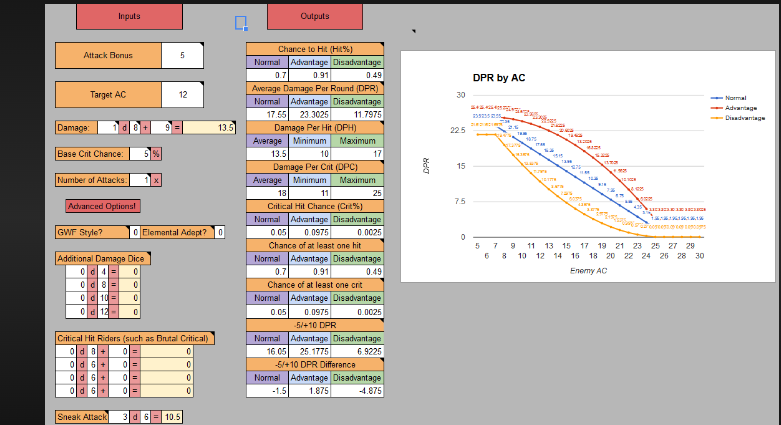Open the Advanced Options! button
The width and height of the screenshot is (781, 425).
pyautogui.click(x=102, y=206)
